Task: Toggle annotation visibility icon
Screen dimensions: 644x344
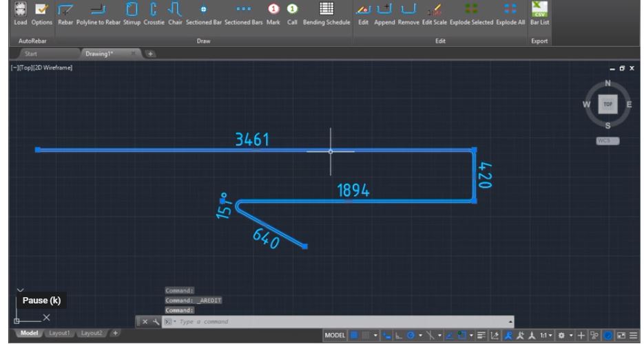Action: click(508, 335)
